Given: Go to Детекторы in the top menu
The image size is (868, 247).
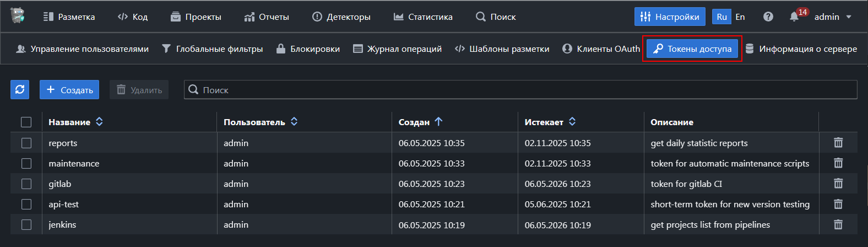Looking at the screenshot, I should click(341, 17).
